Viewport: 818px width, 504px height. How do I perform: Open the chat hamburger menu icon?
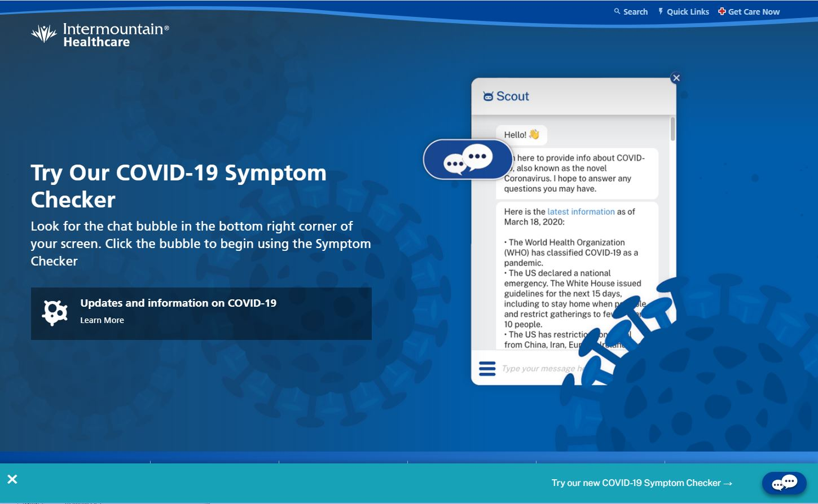(x=487, y=369)
